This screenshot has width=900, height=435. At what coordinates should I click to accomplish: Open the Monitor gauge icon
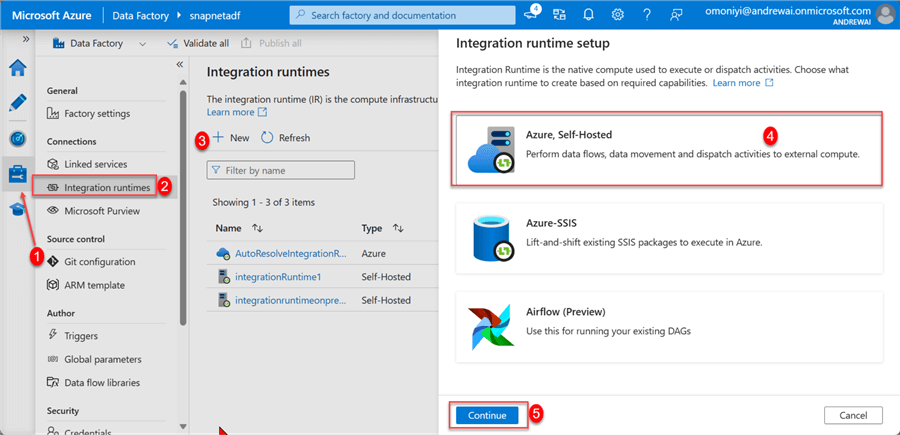(x=18, y=139)
